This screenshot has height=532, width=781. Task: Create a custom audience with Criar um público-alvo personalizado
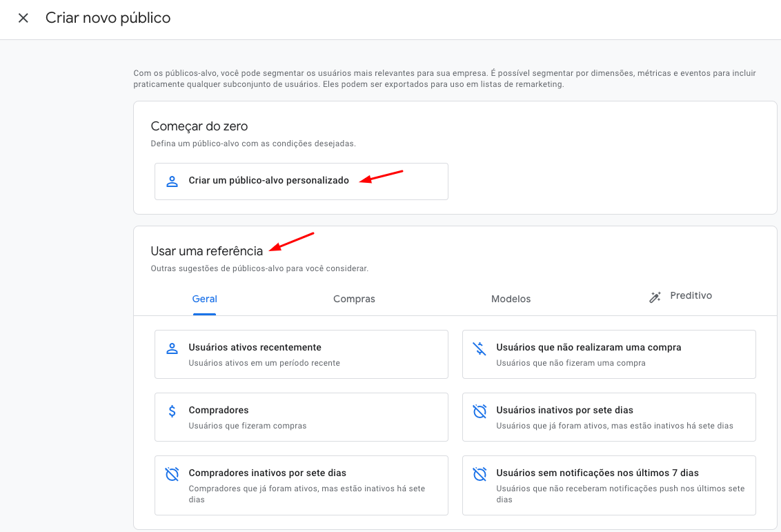point(268,181)
